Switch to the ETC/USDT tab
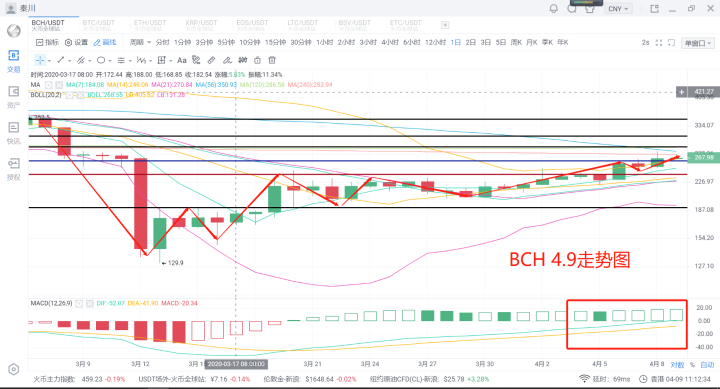This screenshot has height=389, width=720. click(405, 25)
